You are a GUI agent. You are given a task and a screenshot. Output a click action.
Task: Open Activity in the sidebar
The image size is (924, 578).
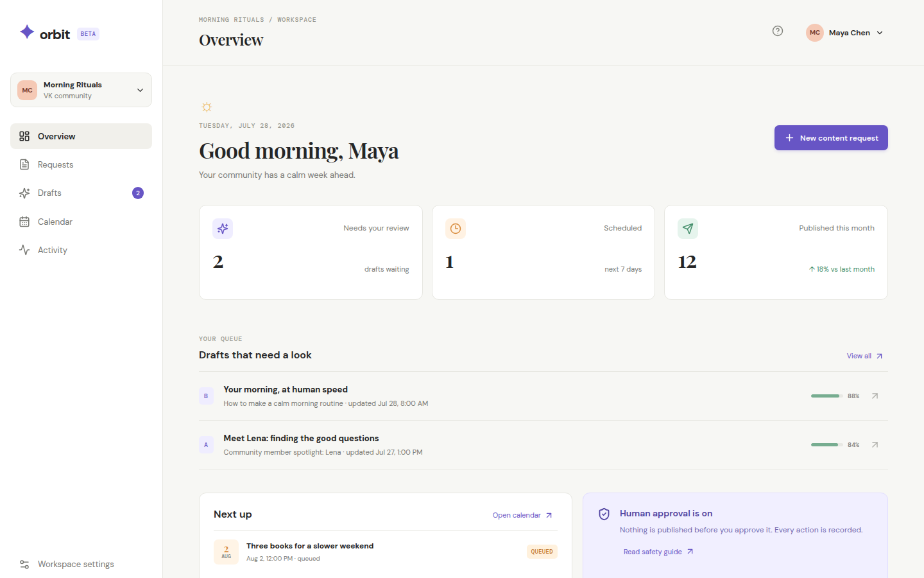(x=81, y=250)
